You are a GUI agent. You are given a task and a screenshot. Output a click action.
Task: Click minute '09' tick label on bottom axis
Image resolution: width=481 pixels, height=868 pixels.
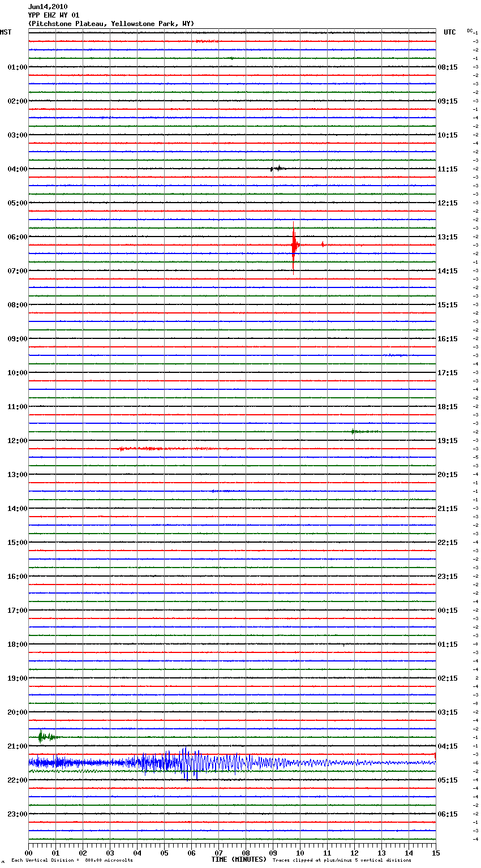pyautogui.click(x=273, y=853)
